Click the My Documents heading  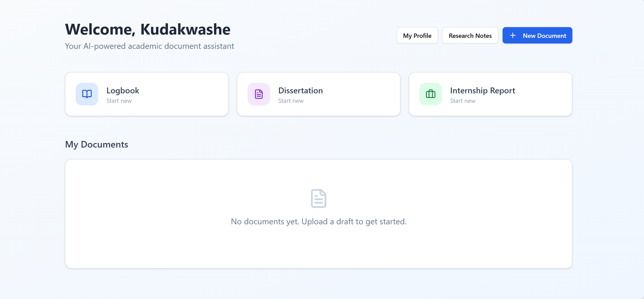pyautogui.click(x=97, y=145)
